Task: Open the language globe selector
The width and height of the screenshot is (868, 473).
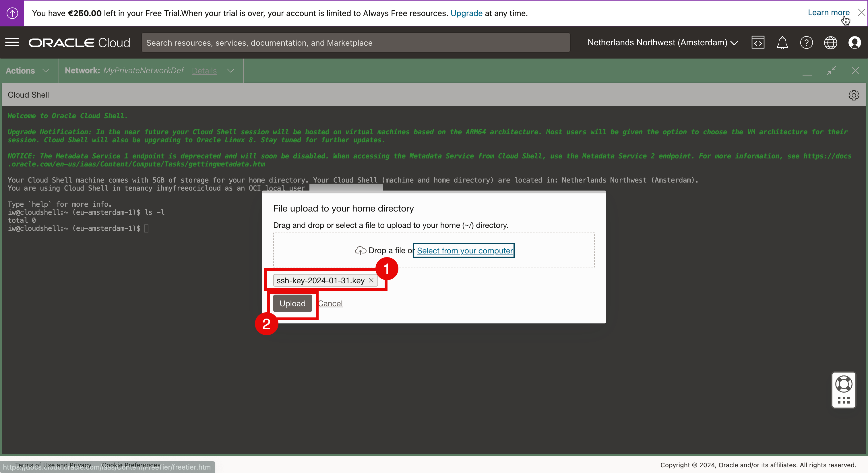Action: pyautogui.click(x=830, y=43)
